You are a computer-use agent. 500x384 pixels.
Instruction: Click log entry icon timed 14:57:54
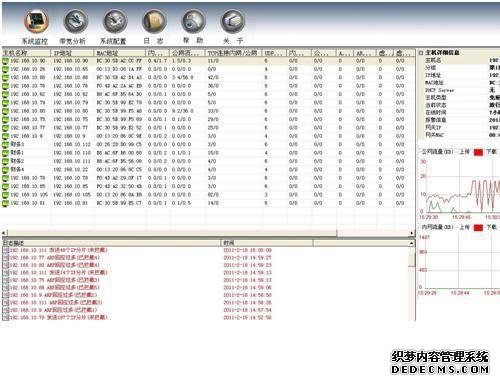tap(5, 310)
